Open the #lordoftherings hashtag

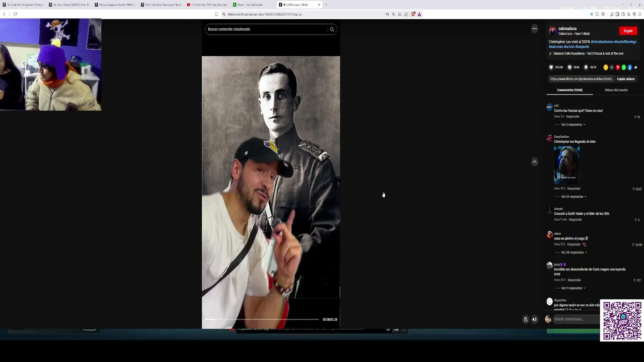(625, 42)
